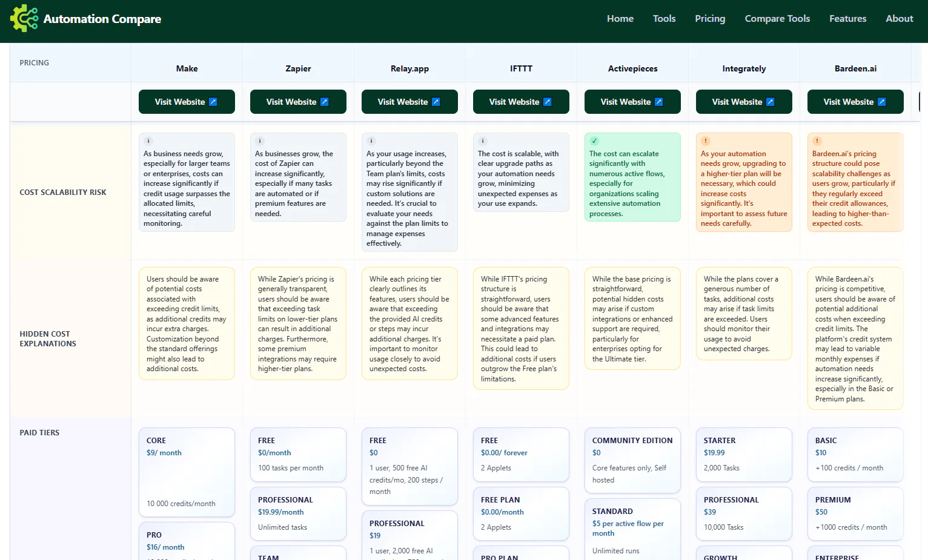The height and width of the screenshot is (560, 928).
Task: Click the external link icon on IFTTT's Visit Website
Action: [548, 102]
